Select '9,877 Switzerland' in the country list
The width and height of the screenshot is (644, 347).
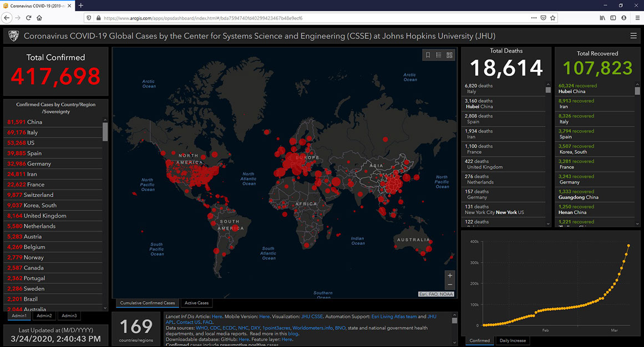tap(53, 195)
